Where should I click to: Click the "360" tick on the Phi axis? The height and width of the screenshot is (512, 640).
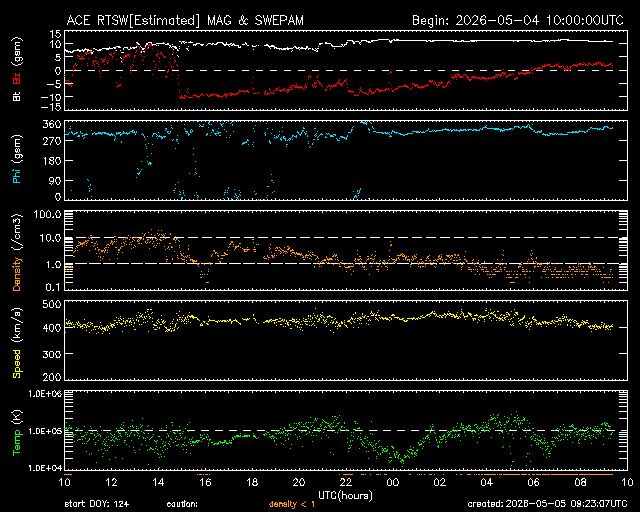click(52, 125)
